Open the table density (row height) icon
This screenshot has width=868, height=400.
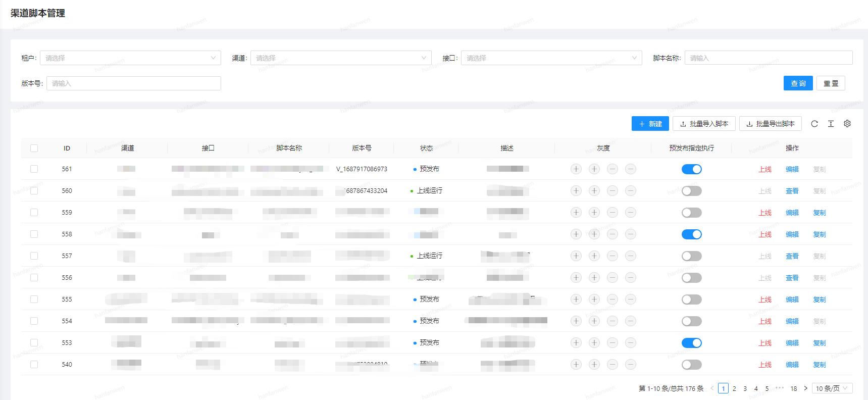click(x=831, y=124)
